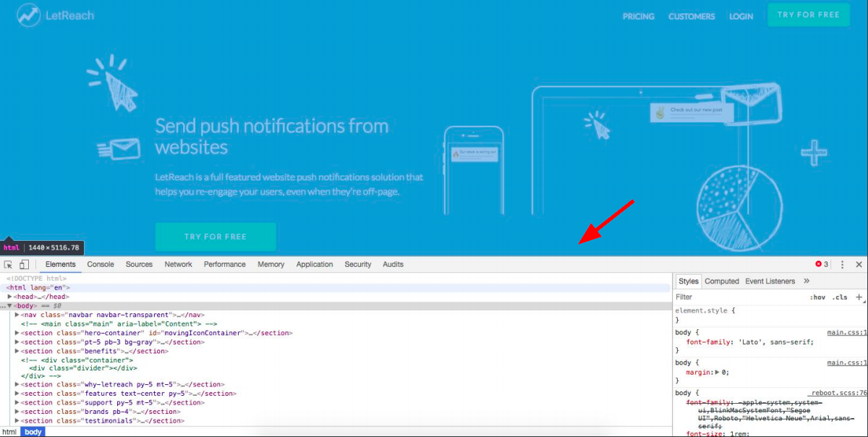Expand the features text-center section node

pos(17,394)
